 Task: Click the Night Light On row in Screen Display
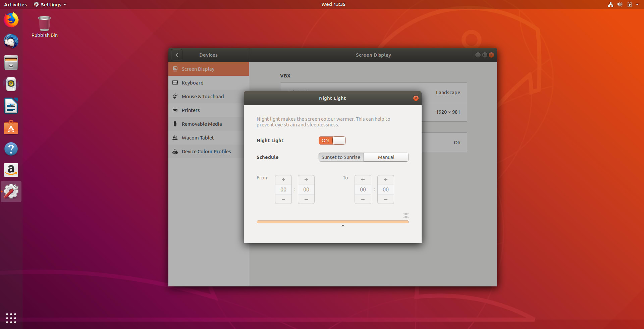pyautogui.click(x=374, y=143)
